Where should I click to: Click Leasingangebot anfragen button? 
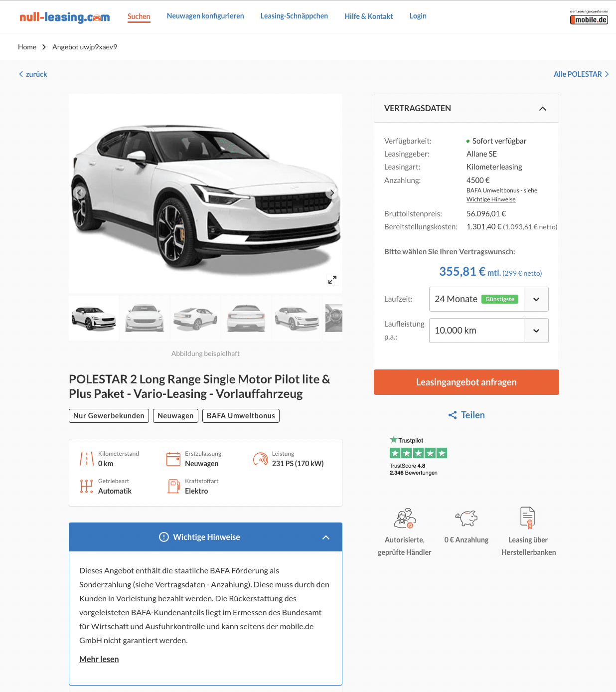coord(466,382)
